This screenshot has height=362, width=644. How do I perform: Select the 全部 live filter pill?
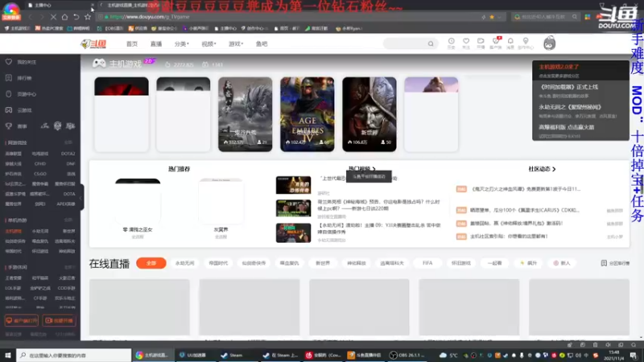pyautogui.click(x=151, y=263)
